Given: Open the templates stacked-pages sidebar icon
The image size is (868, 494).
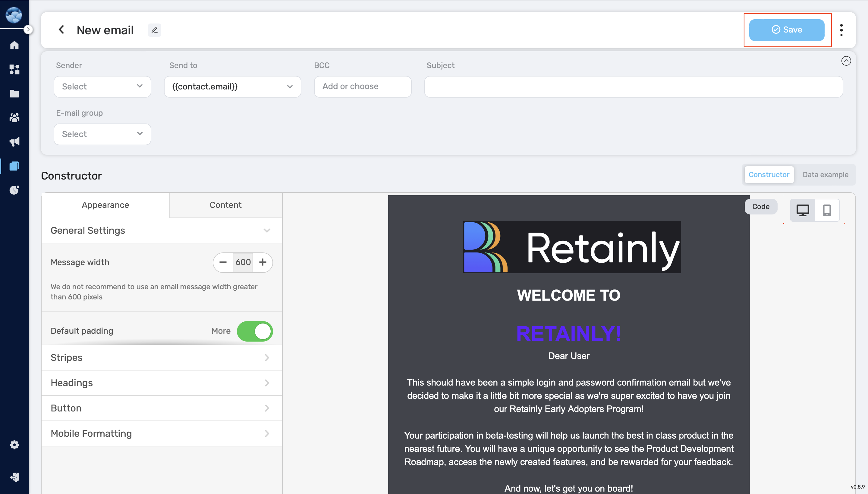Looking at the screenshot, I should pyautogui.click(x=14, y=166).
